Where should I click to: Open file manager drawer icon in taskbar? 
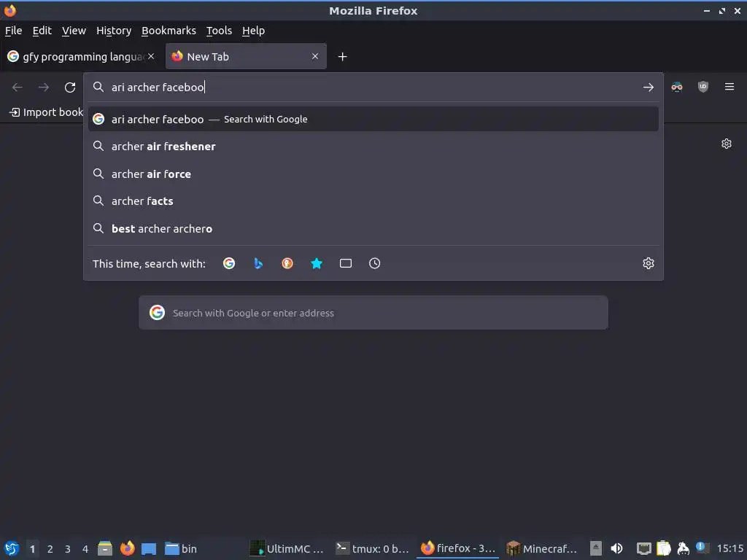pyautogui.click(x=105, y=548)
